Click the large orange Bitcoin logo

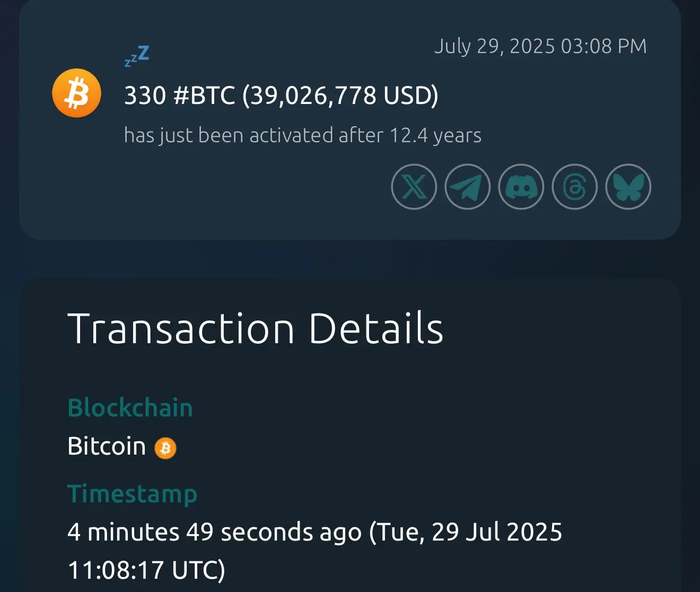pos(76,93)
